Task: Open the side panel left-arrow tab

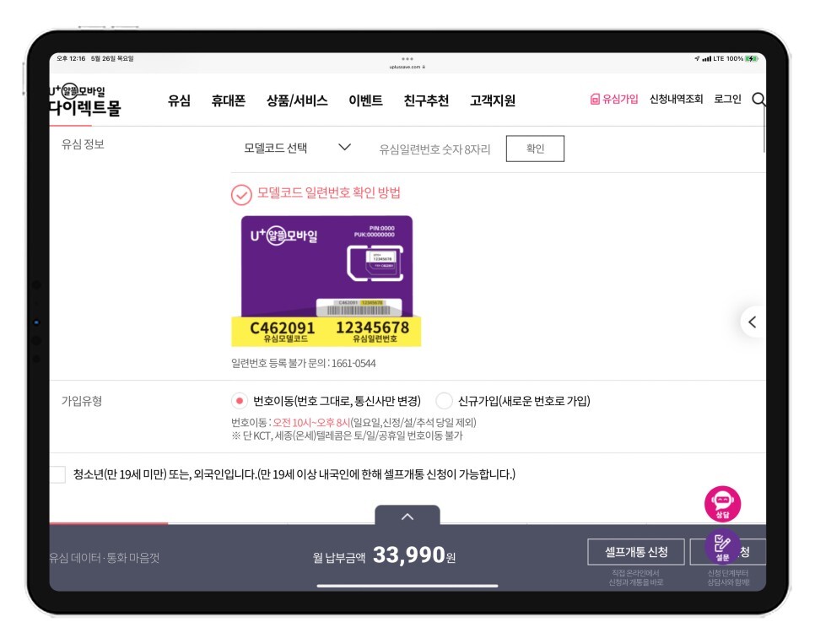Action: [753, 322]
